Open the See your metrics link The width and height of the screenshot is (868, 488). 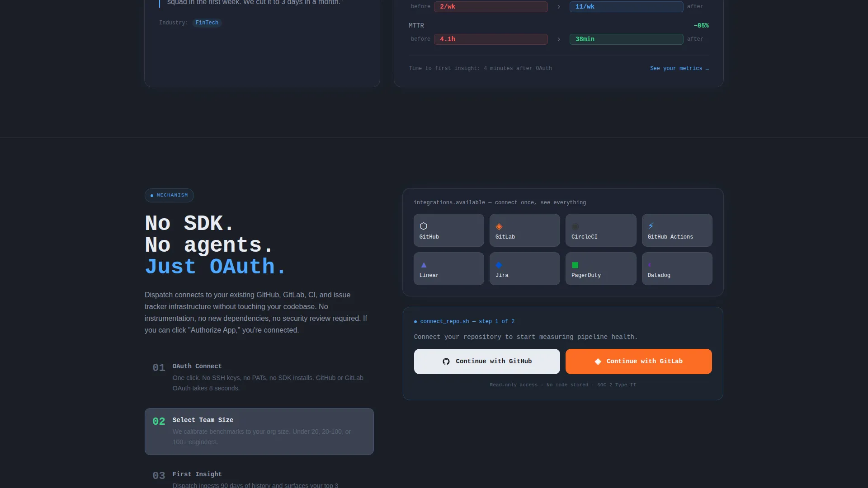(x=679, y=68)
